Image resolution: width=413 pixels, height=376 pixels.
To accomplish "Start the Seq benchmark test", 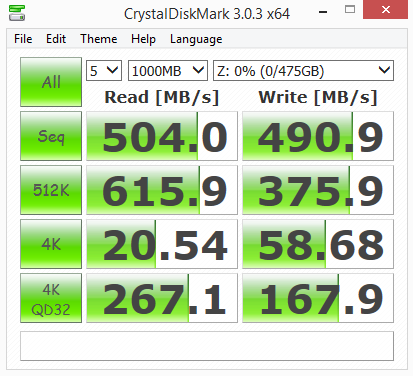I will [x=51, y=136].
